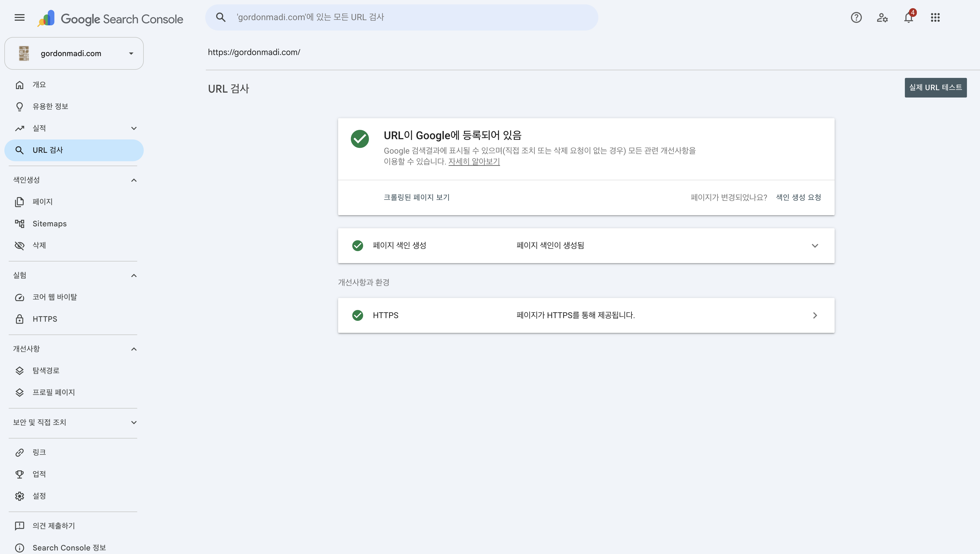
Task: Collapse the 색인생성 section
Action: 134,180
